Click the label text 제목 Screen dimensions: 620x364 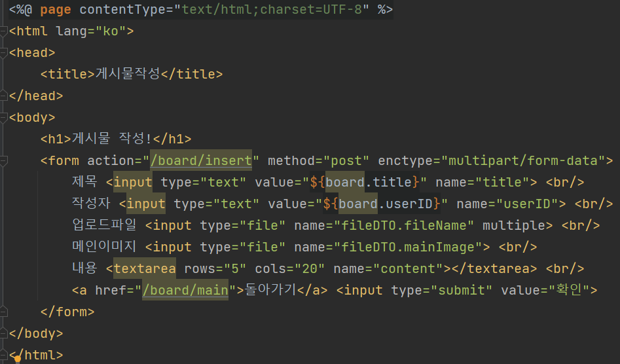[84, 181]
